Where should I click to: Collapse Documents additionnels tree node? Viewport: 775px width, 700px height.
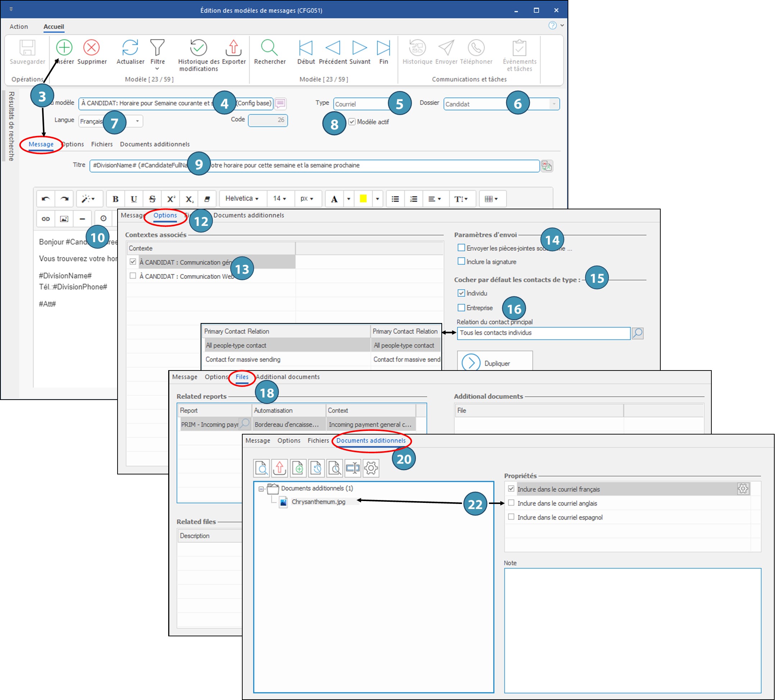pyautogui.click(x=261, y=489)
